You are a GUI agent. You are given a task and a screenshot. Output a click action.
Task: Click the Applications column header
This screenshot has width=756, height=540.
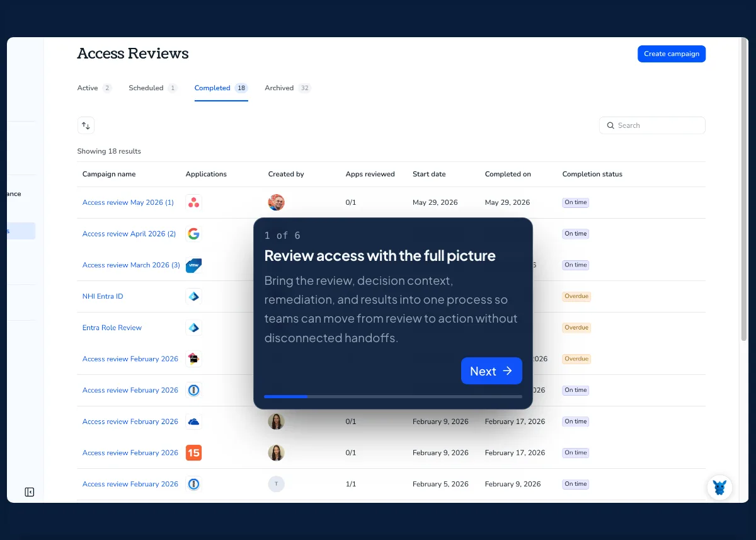click(x=206, y=174)
